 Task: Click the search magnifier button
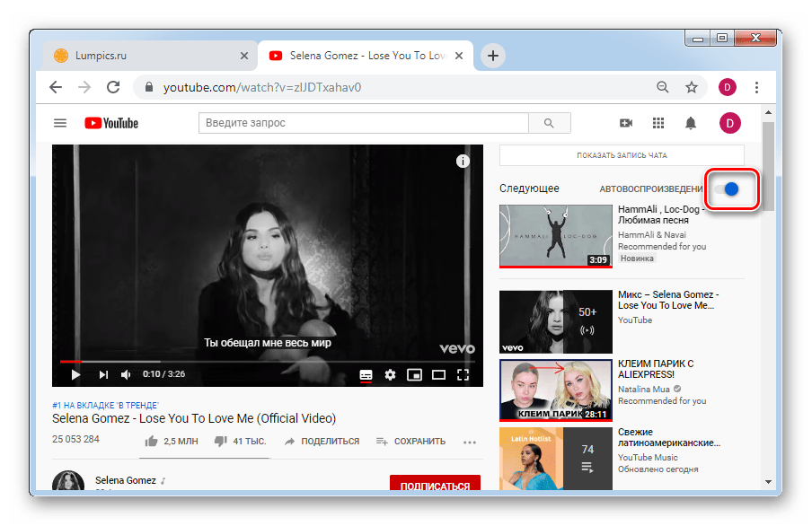[547, 123]
